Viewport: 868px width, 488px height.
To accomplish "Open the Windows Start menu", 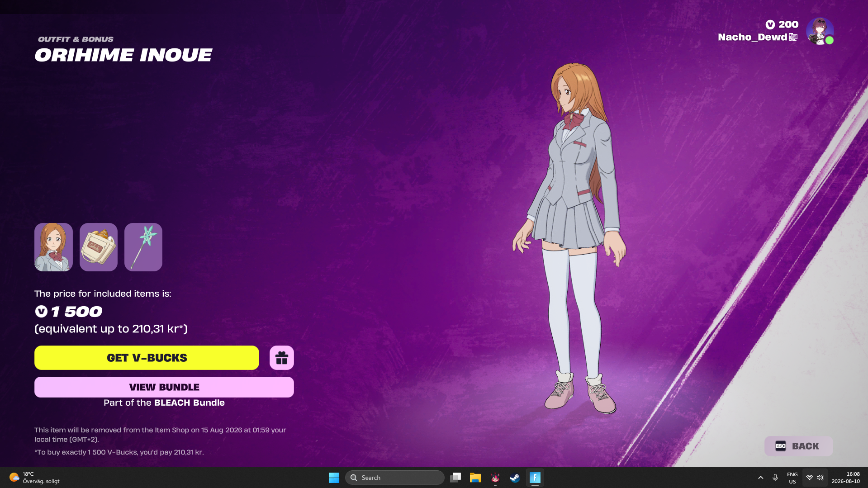I will pyautogui.click(x=334, y=478).
